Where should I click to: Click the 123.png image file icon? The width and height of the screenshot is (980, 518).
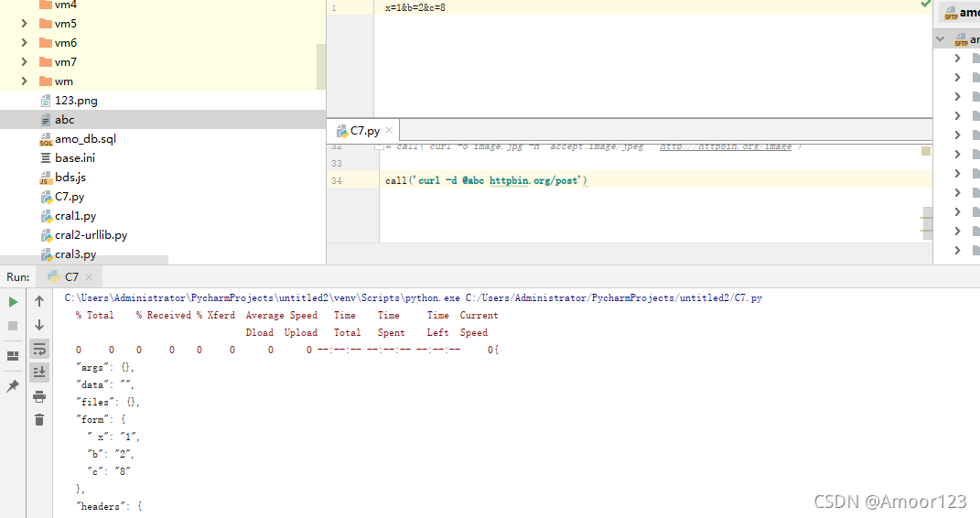click(46, 101)
